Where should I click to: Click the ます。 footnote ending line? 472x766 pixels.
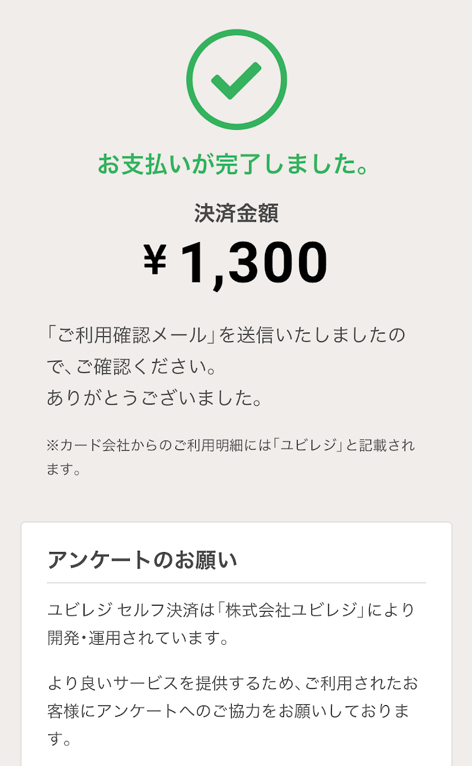tap(64, 469)
